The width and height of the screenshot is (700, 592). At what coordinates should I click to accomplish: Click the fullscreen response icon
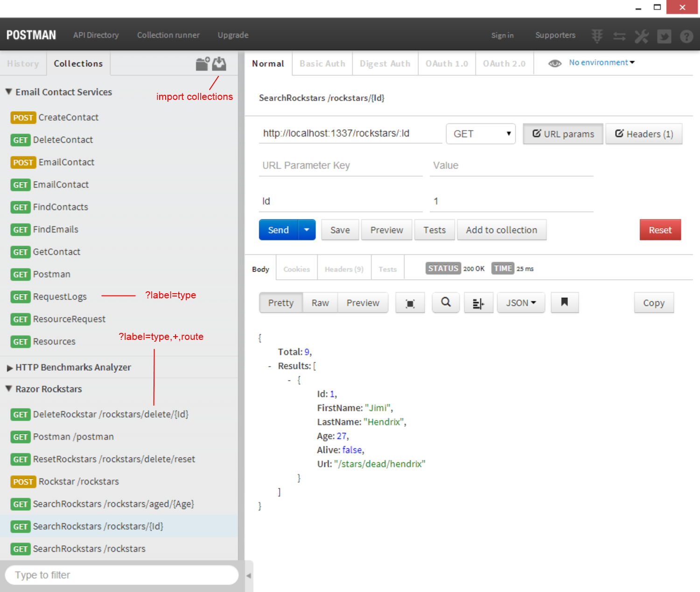pyautogui.click(x=410, y=303)
